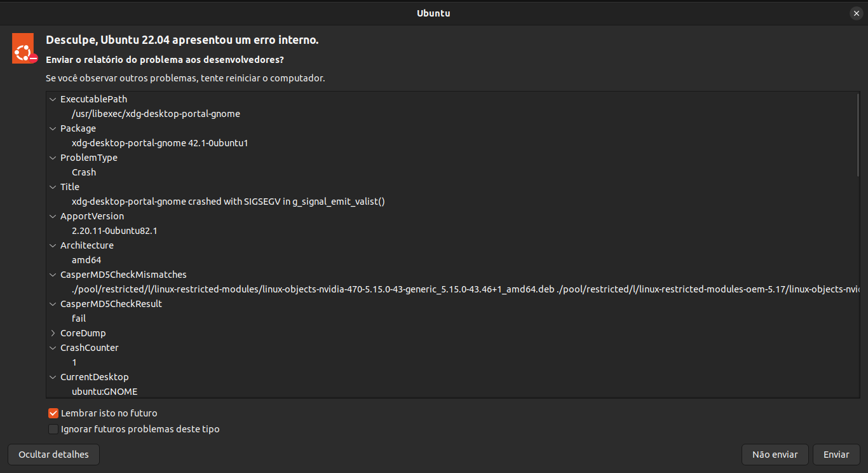
Task: Click the Package label
Action: pyautogui.click(x=78, y=128)
